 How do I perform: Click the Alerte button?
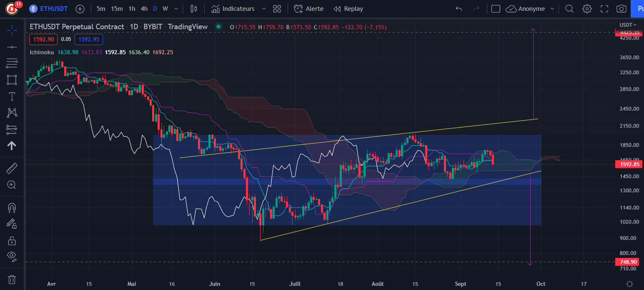(309, 9)
